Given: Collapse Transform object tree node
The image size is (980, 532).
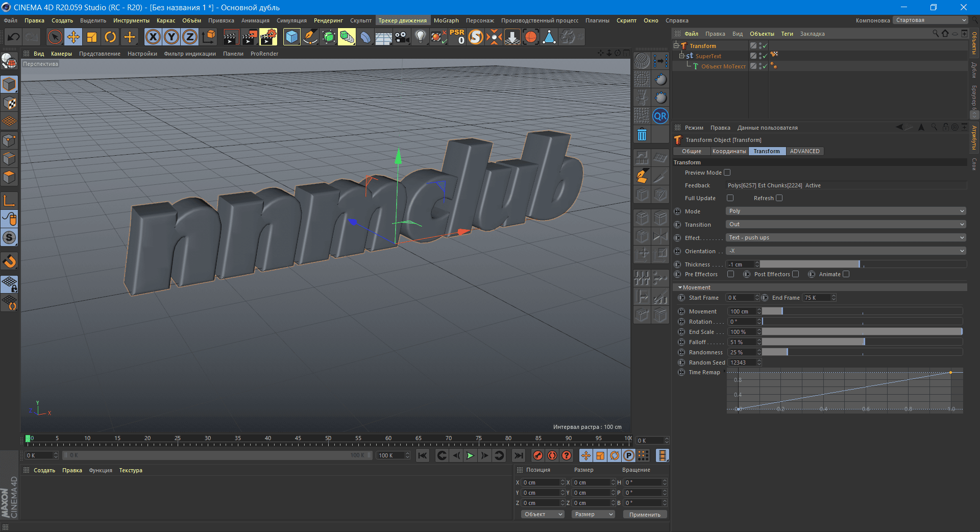Looking at the screenshot, I should [676, 45].
